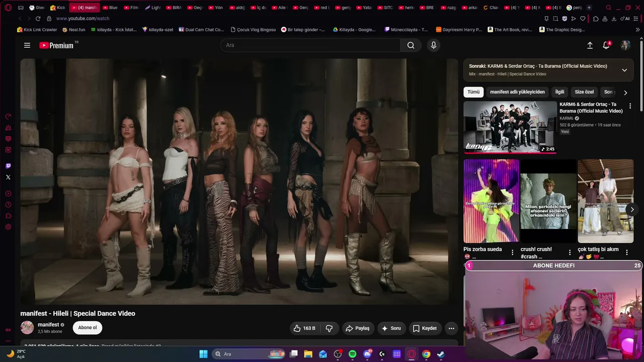Image resolution: width=644 pixels, height=362 pixels.
Task: Open YouTube notifications bell
Action: point(606,45)
